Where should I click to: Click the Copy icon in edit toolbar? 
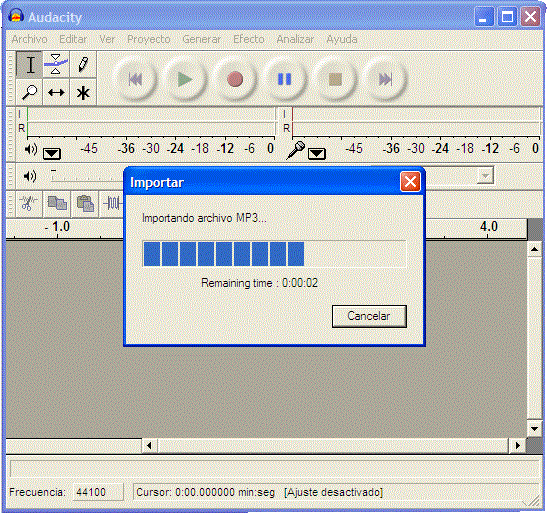57,203
